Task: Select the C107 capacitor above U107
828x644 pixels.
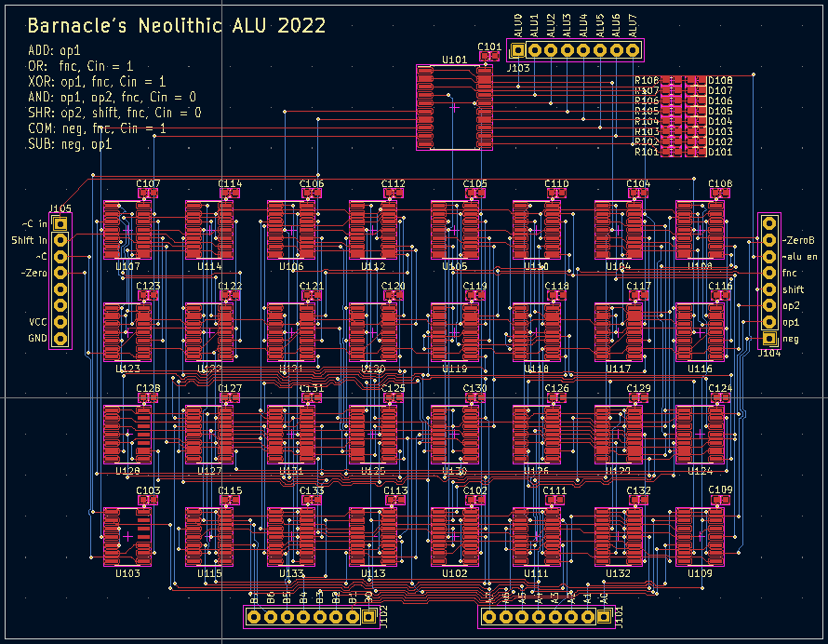Action: tap(148, 193)
